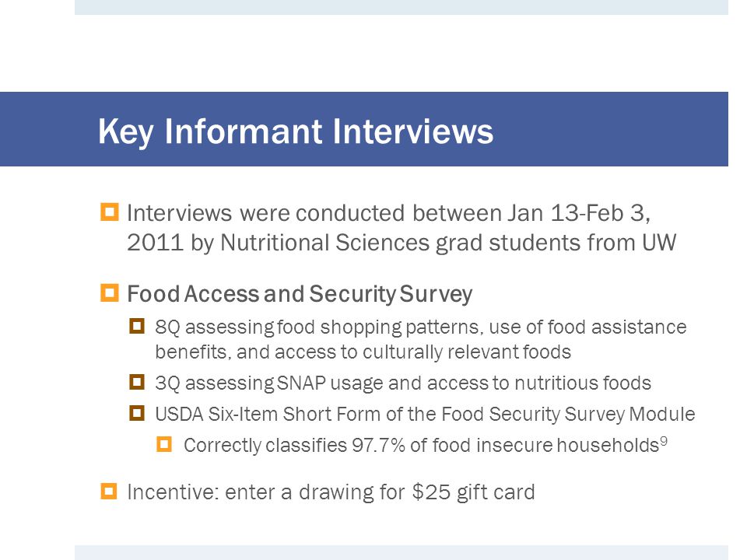747x560 pixels.
Task: Click 'USDA Six-Item Short Form' text line
Action: pyautogui.click(x=425, y=415)
